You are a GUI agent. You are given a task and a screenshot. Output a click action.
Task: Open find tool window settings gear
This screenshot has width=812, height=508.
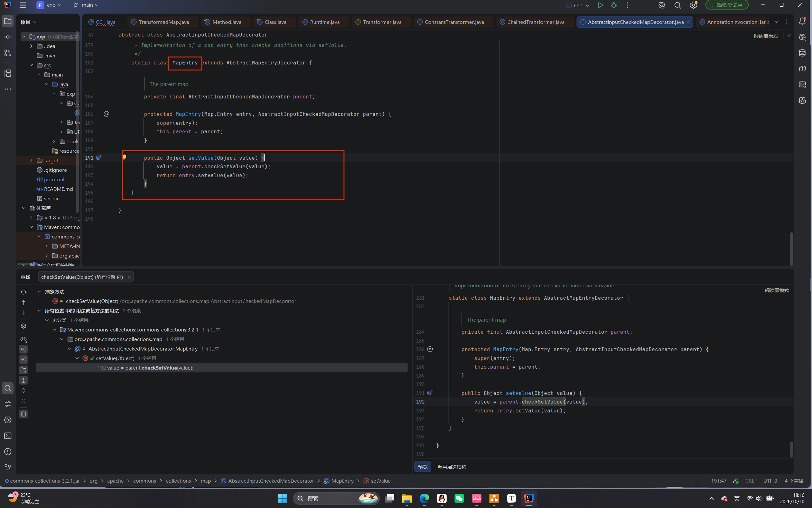[23, 325]
